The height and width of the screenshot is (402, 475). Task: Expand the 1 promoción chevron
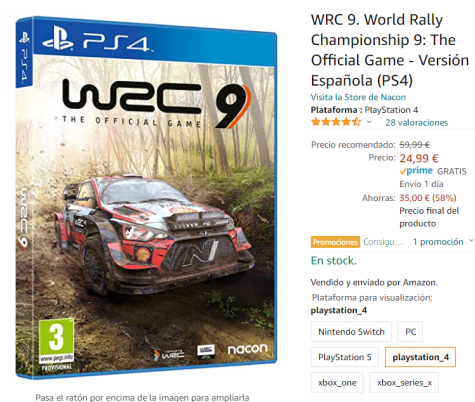[471, 240]
